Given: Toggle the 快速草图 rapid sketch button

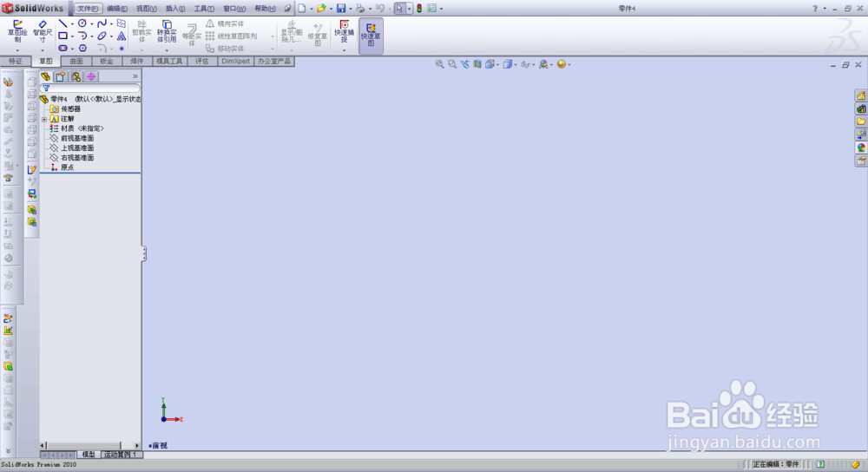Looking at the screenshot, I should tap(371, 36).
